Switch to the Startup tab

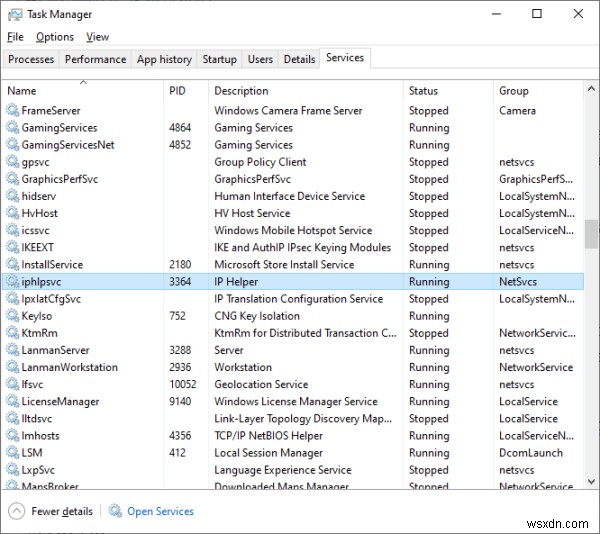click(219, 59)
